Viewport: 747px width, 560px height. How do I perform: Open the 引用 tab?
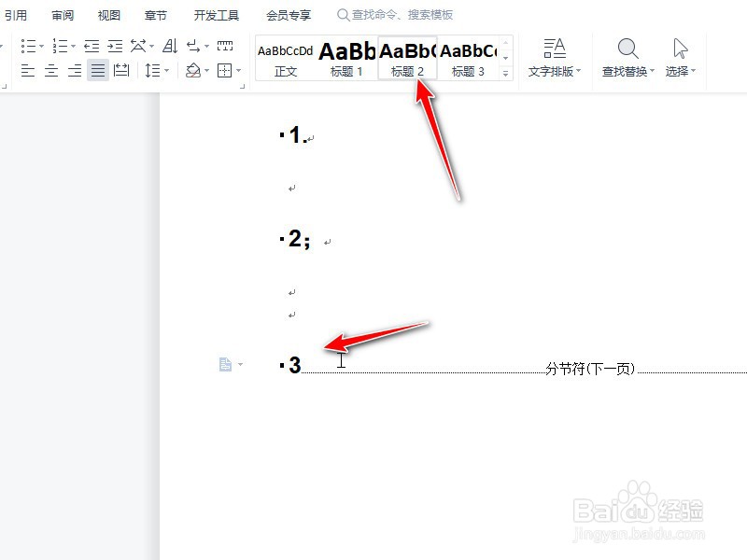pyautogui.click(x=15, y=15)
